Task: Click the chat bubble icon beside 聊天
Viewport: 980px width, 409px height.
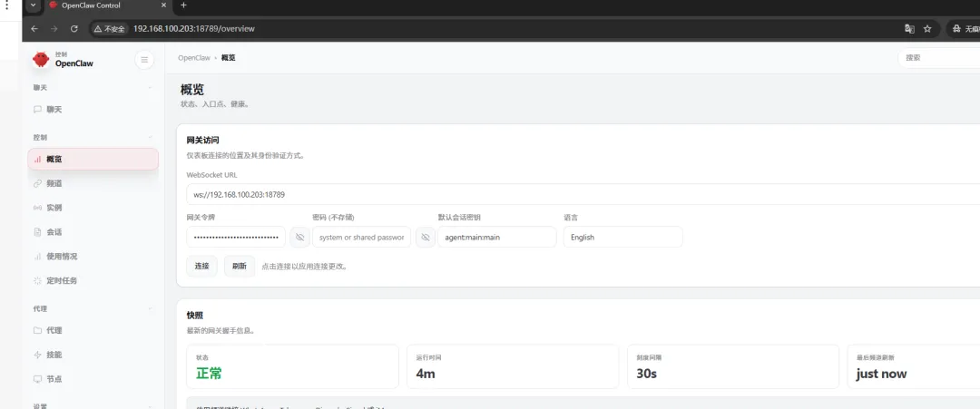Action: [37, 109]
